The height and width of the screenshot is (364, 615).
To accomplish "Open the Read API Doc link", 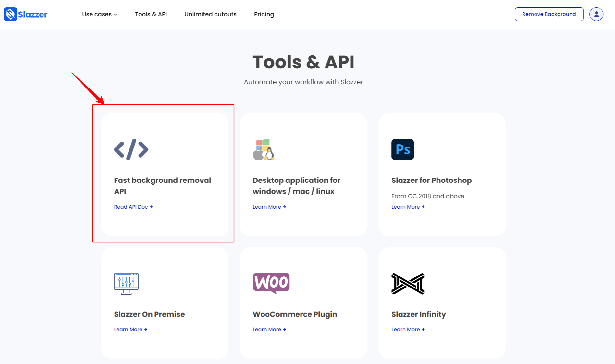I will (133, 207).
